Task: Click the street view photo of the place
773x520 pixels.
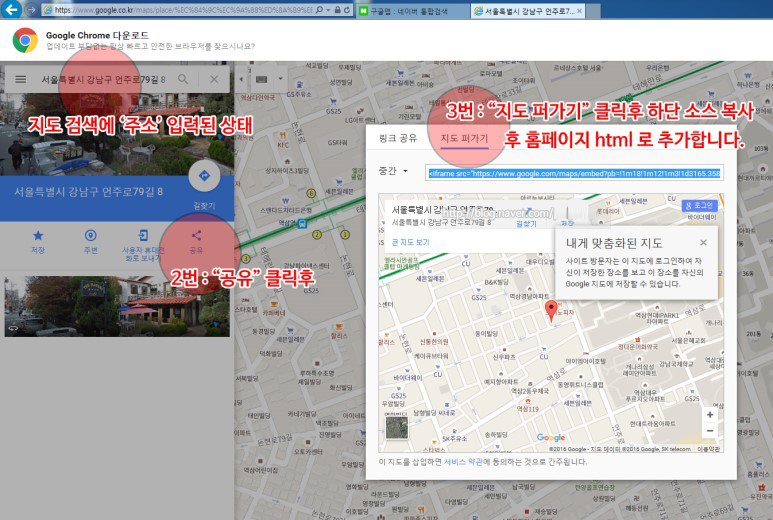Action: tap(117, 133)
